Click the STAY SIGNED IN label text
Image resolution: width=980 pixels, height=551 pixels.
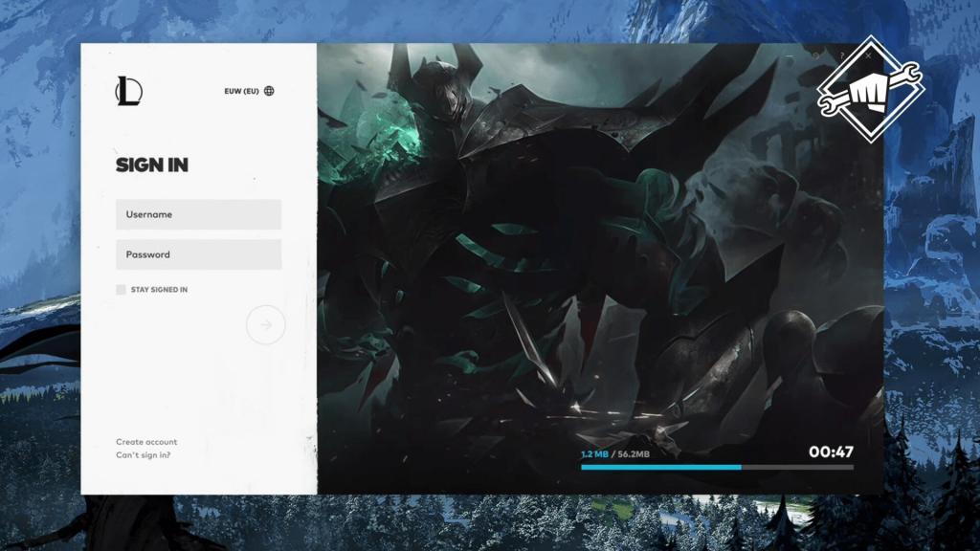click(159, 289)
